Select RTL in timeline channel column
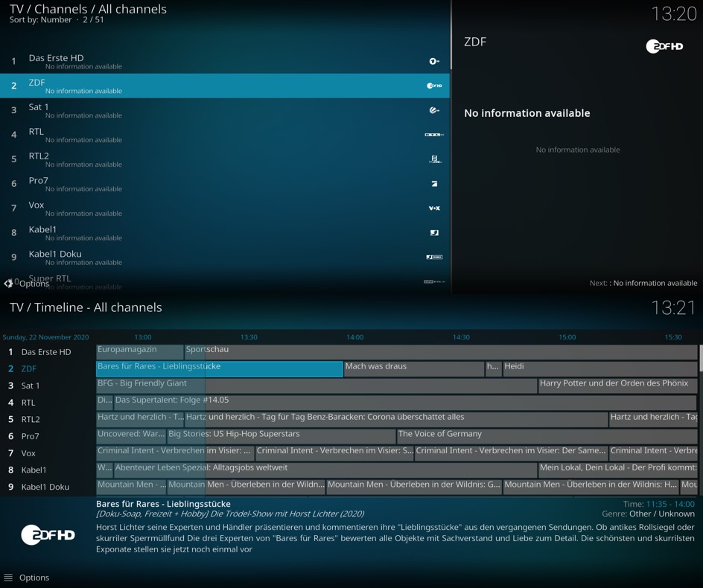The height and width of the screenshot is (588, 703). click(48, 403)
